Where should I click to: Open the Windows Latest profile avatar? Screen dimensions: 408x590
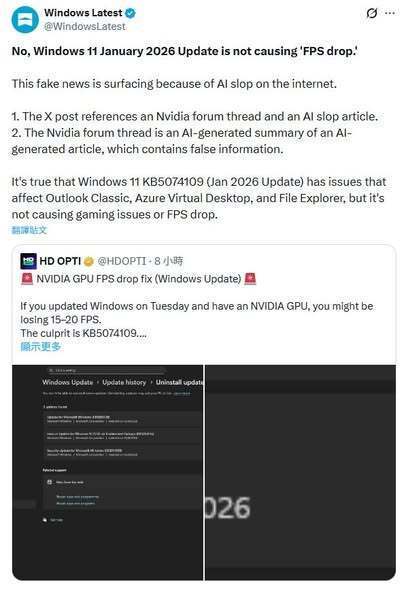(25, 20)
